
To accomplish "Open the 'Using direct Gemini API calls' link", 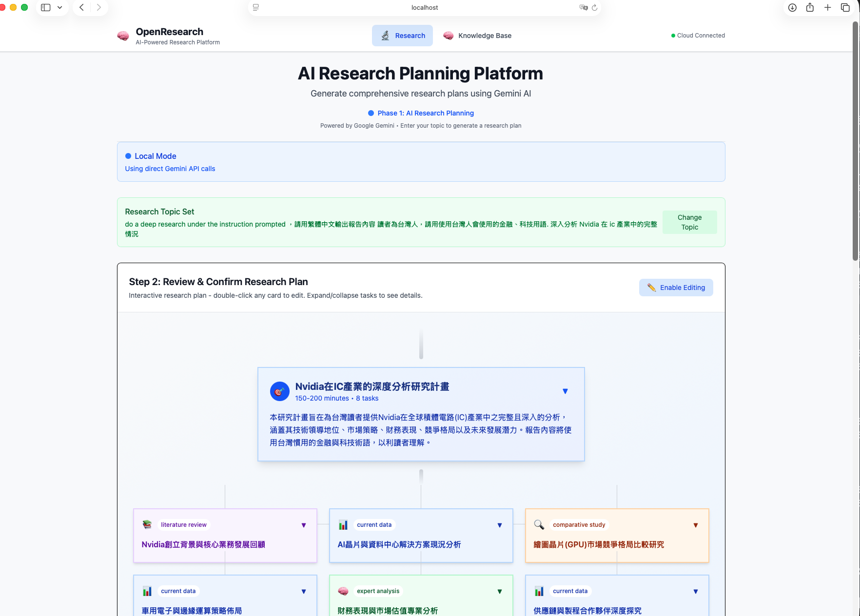I will click(x=170, y=169).
